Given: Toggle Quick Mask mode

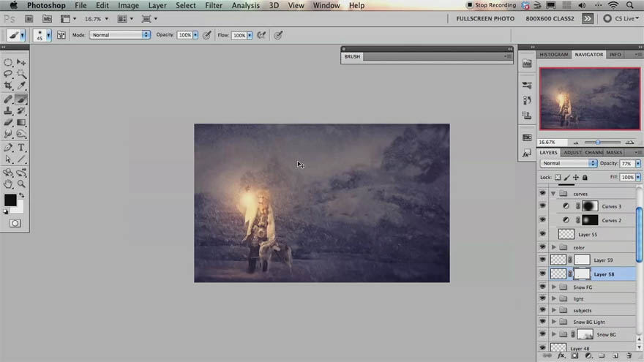Looking at the screenshot, I should pos(15,223).
